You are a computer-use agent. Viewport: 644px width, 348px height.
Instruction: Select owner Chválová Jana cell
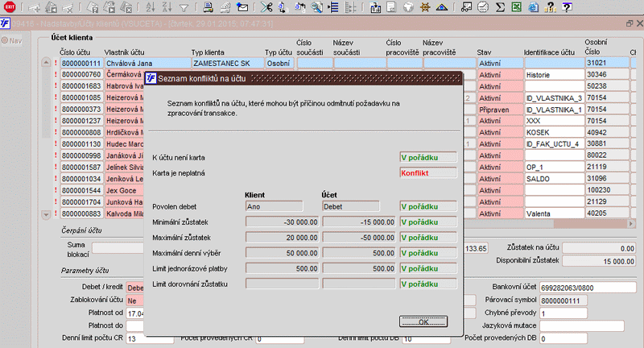(147, 64)
